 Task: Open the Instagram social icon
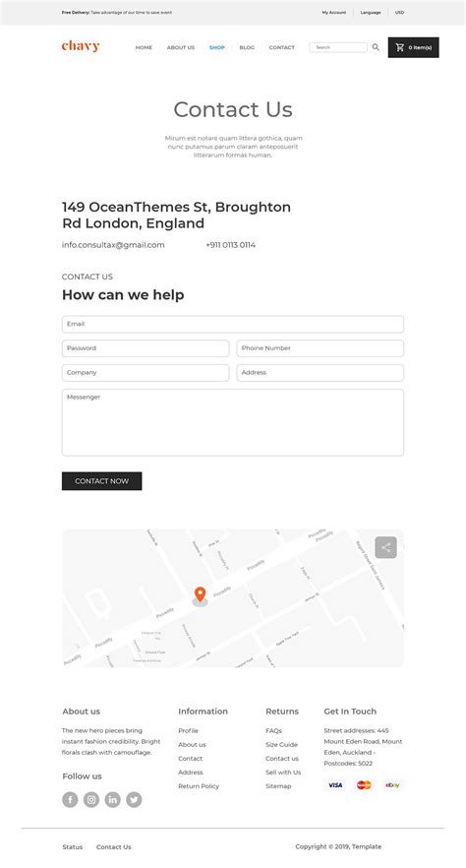tap(91, 799)
